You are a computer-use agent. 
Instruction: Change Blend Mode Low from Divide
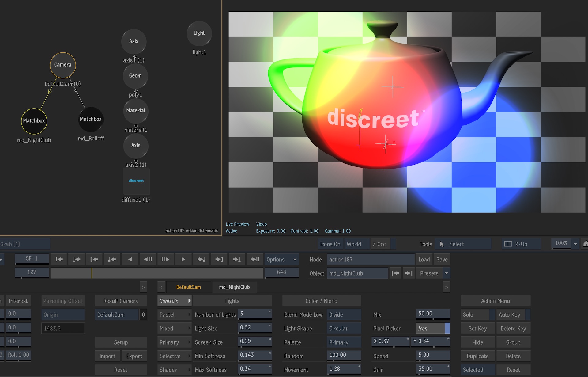coord(344,314)
